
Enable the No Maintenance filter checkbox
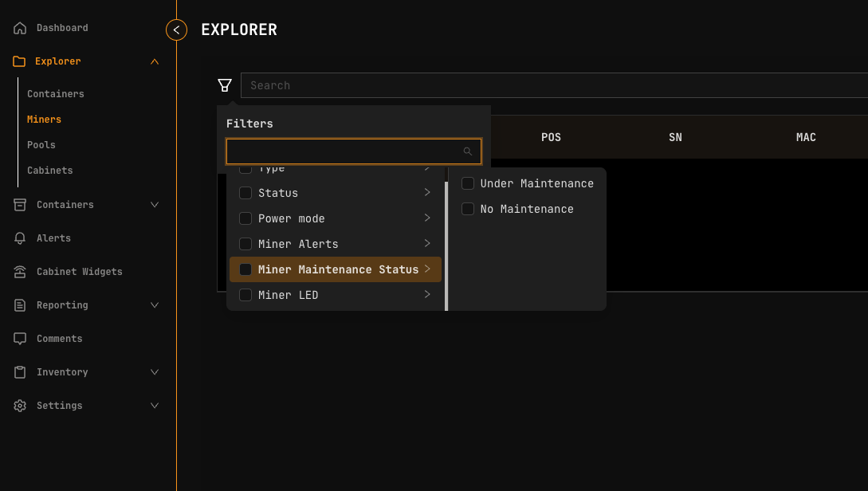click(x=467, y=209)
